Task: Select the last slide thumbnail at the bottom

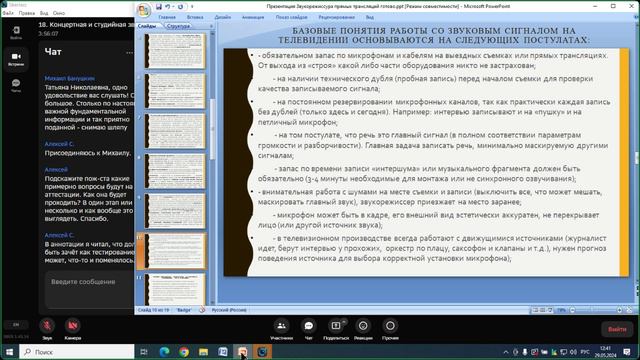Action: [x=175, y=289]
